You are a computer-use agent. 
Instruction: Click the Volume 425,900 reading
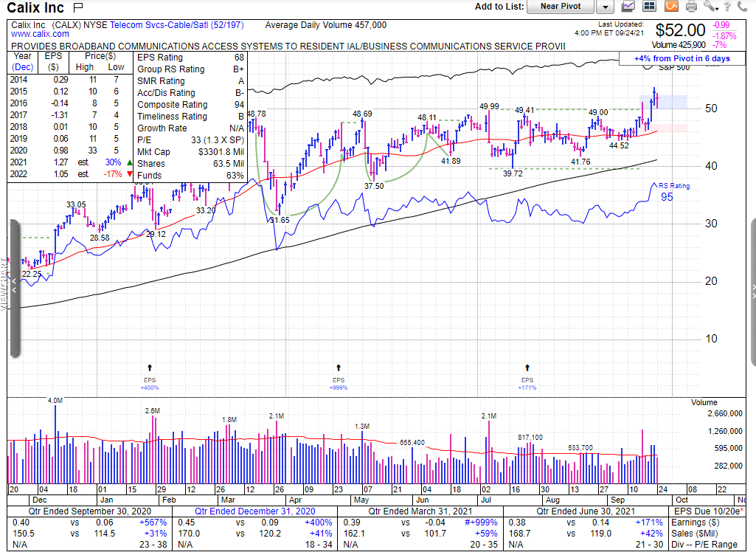(679, 45)
